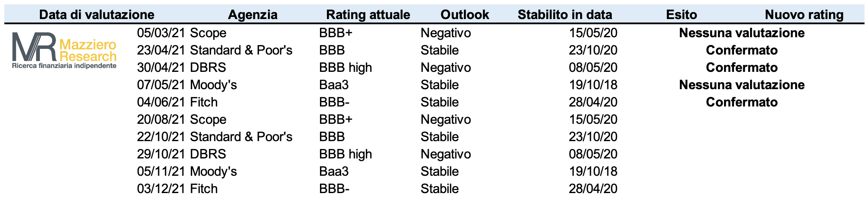This screenshot has height=200, width=868.
Task: Click the 05/03/21 Scope row
Action: pyautogui.click(x=471, y=33)
